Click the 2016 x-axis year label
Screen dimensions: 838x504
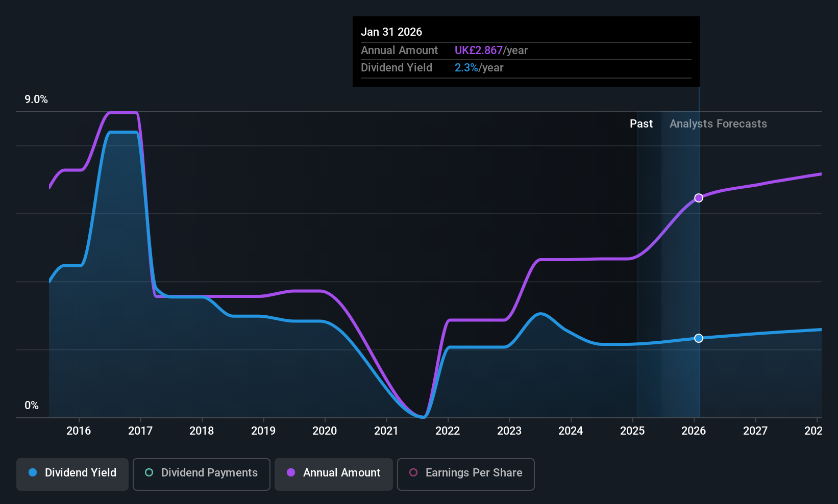point(79,431)
